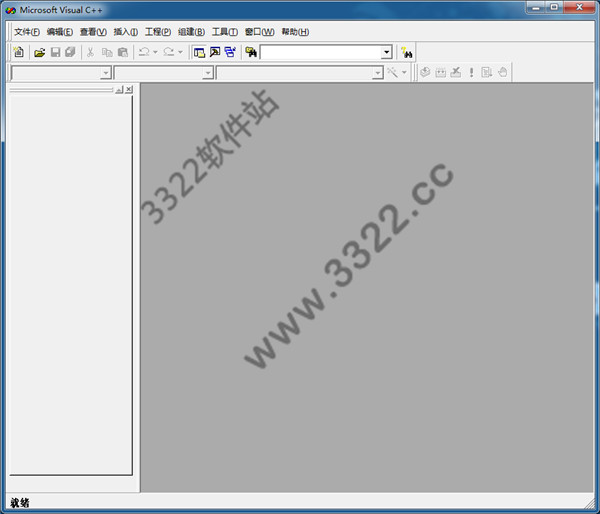
Task: Click the workspace panel dock toggle button
Action: [x=119, y=90]
